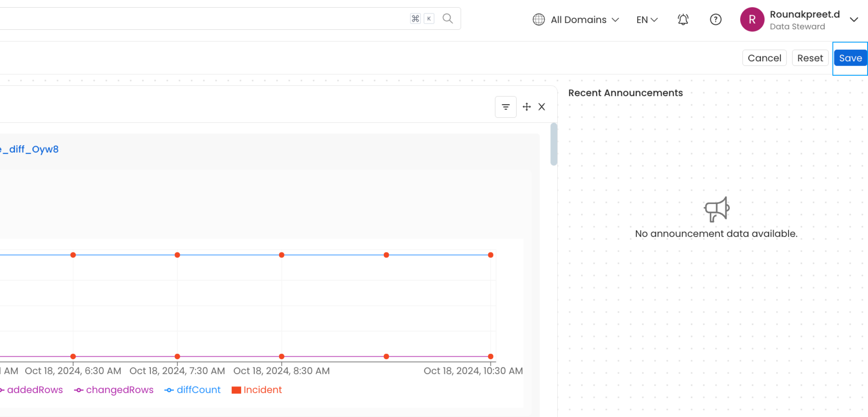
Task: Click the 8:30 AM bottom-line data point
Action: pyautogui.click(x=282, y=356)
